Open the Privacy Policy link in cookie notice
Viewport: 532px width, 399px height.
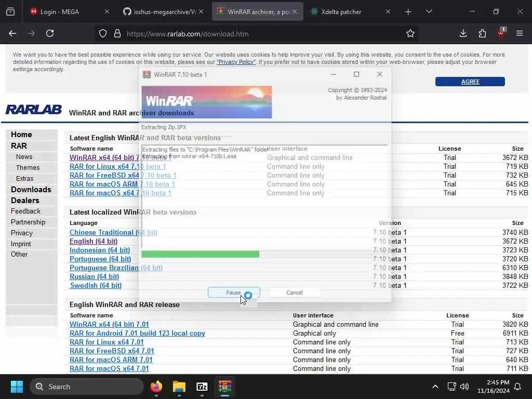(x=236, y=62)
